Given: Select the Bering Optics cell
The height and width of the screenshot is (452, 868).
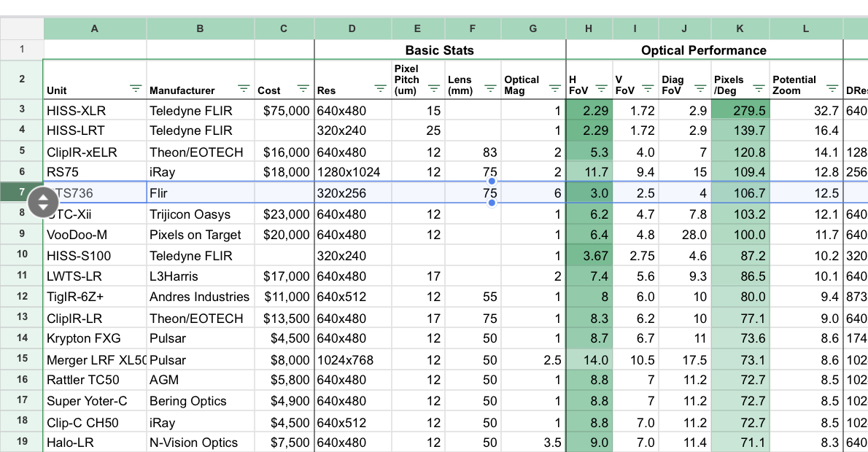Looking at the screenshot, I should (201, 401).
